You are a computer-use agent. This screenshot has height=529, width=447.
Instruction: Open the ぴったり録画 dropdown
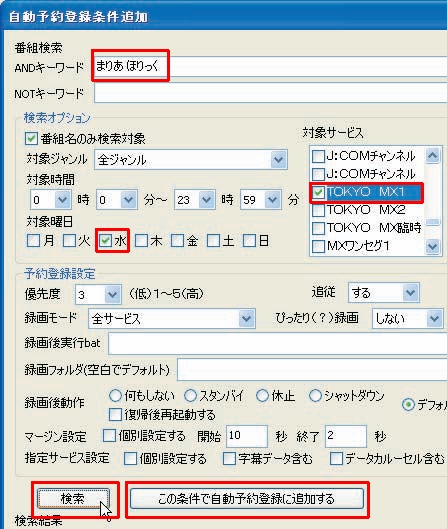pyautogui.click(x=434, y=318)
